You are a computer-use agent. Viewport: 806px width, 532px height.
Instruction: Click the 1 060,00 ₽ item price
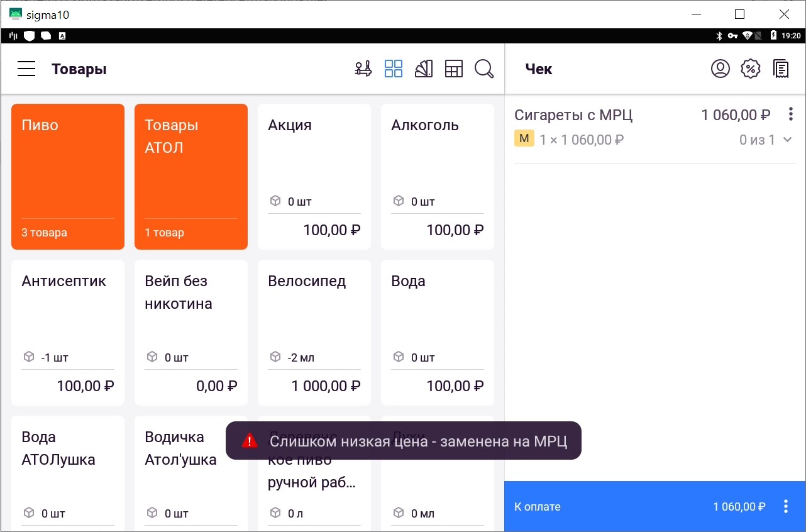point(736,115)
